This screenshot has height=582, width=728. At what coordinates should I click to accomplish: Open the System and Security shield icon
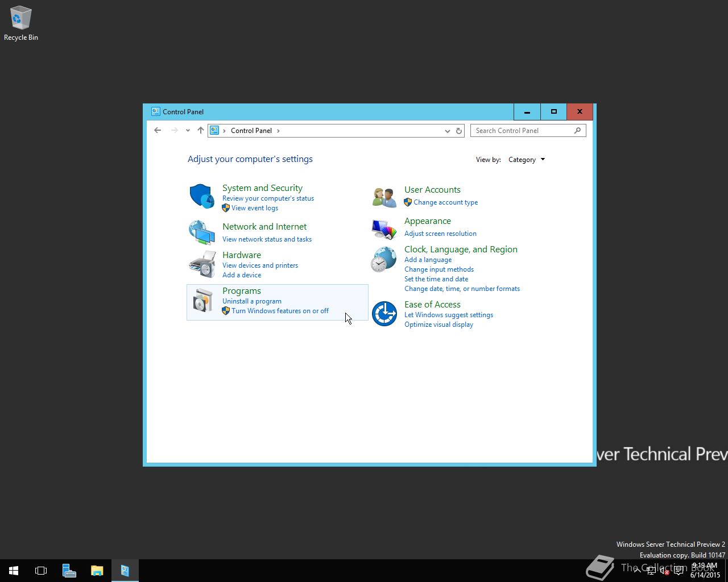pyautogui.click(x=202, y=196)
